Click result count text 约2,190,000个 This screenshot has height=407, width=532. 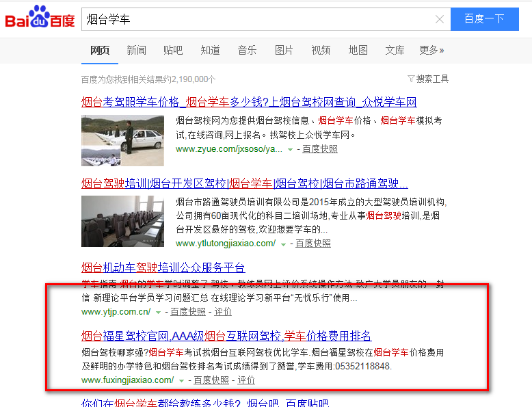point(188,79)
